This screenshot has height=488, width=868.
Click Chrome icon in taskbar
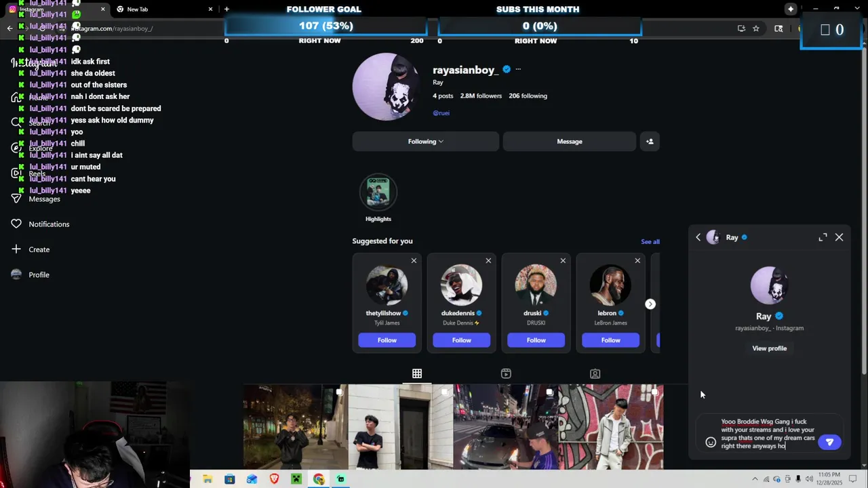319,479
